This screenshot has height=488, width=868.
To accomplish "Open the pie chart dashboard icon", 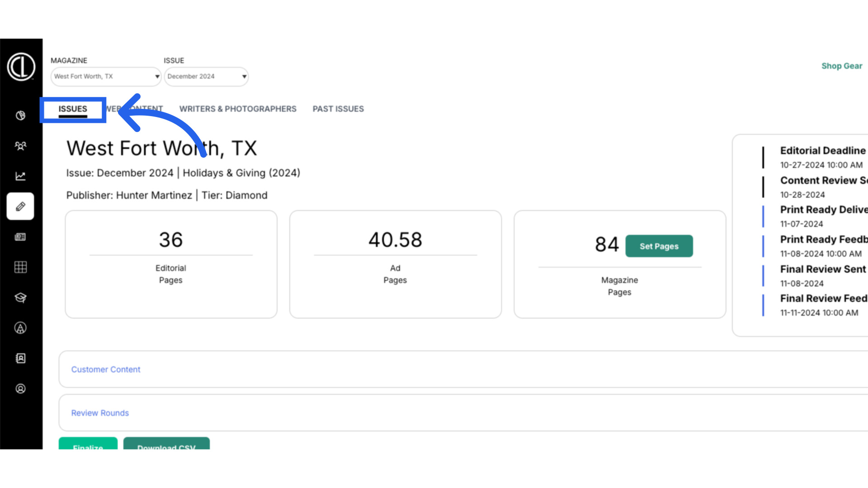I will [x=20, y=116].
